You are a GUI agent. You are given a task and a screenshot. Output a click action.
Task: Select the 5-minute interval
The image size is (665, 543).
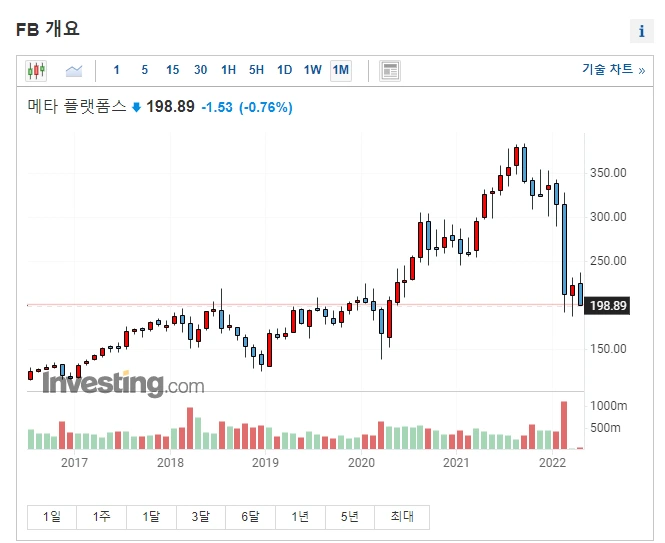pos(145,70)
